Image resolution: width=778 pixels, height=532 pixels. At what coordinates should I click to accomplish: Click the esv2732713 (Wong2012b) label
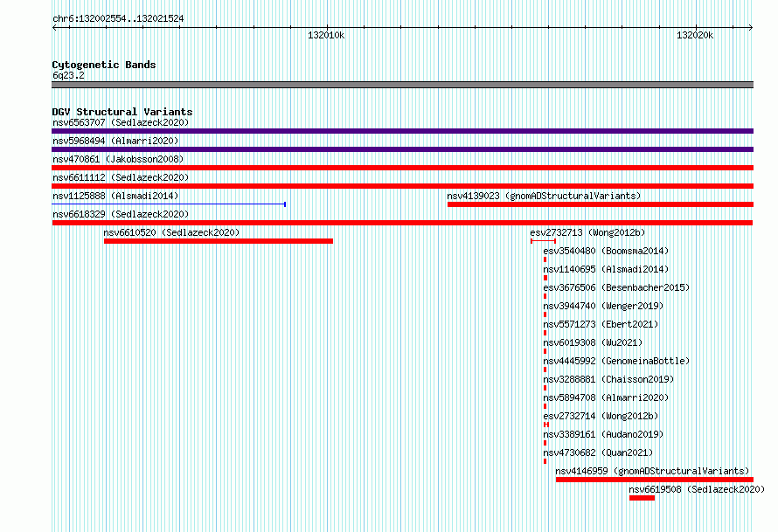pos(587,232)
